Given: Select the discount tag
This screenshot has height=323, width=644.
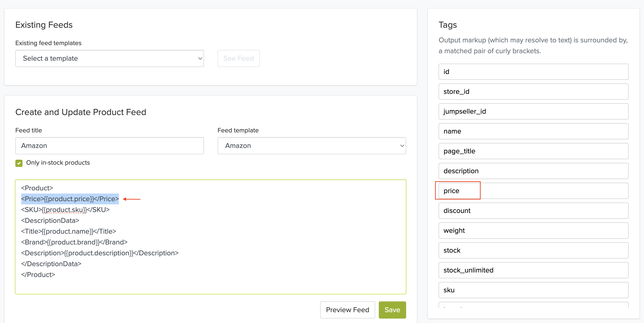Looking at the screenshot, I should 533,210.
